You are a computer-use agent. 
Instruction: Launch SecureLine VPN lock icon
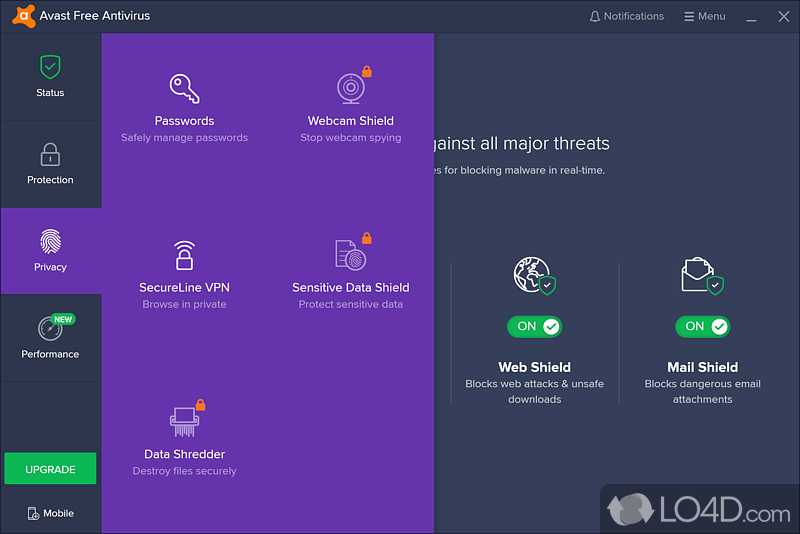coord(184,255)
